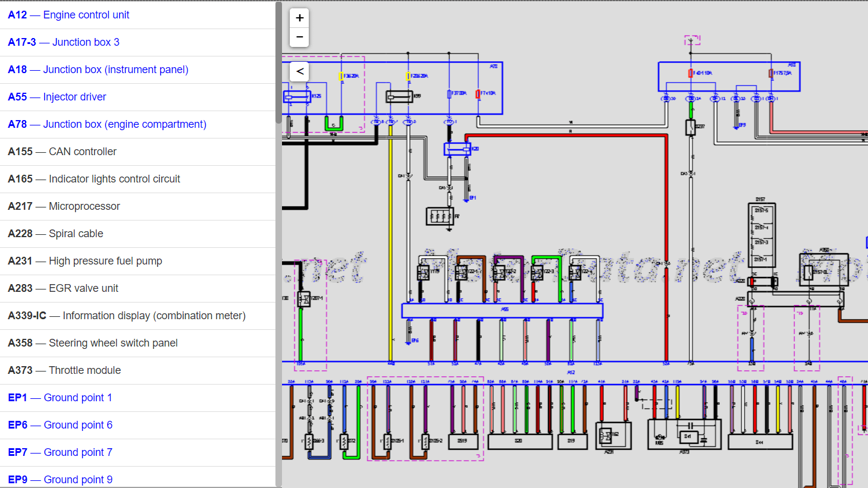Open EP6 Ground point 6 link
The image size is (868, 488).
tap(60, 425)
